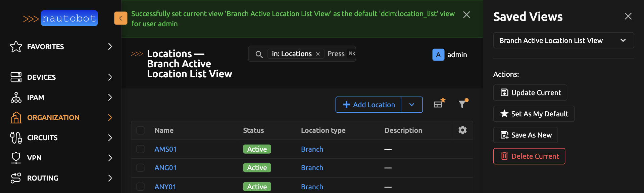Expand the Devices navigation section

[60, 77]
